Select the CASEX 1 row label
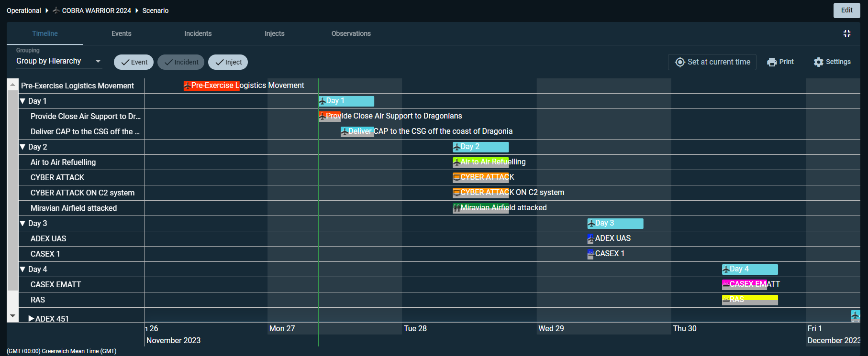Viewport: 868px width, 356px height. point(45,254)
